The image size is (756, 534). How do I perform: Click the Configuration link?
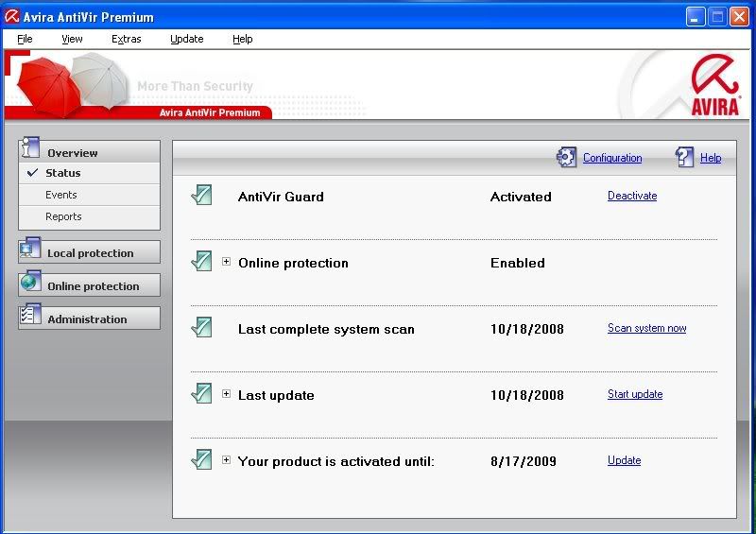tap(612, 158)
